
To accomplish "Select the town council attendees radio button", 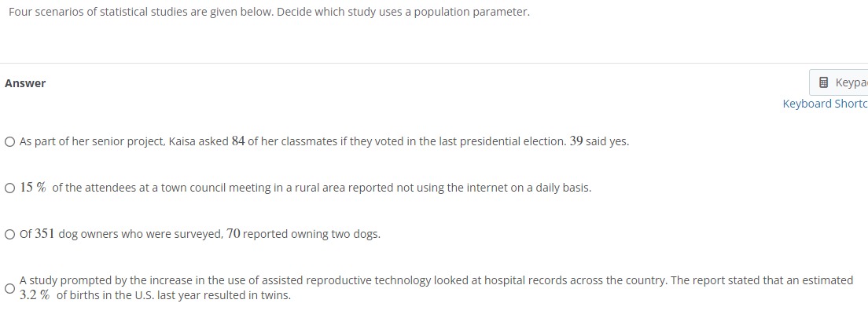I will [x=9, y=188].
